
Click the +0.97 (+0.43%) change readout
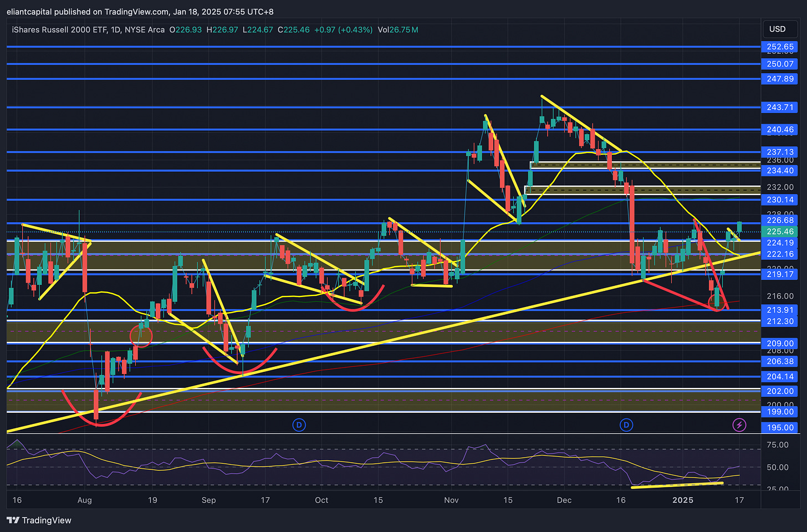344,29
